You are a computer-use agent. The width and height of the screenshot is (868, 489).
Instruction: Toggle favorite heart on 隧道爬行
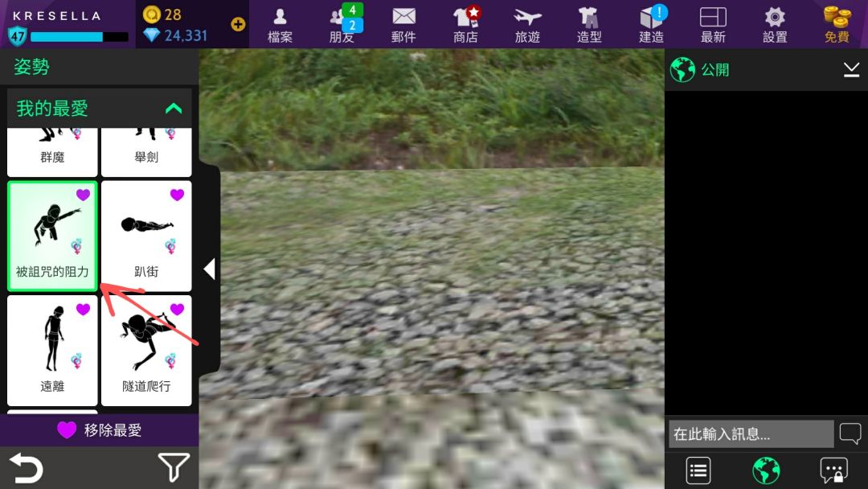[x=177, y=309]
